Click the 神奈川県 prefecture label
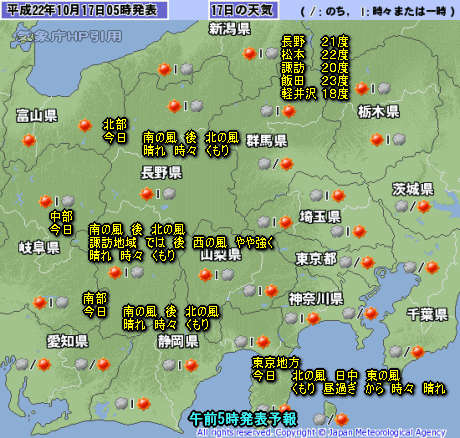Screen dimensions: 460x438 [x=316, y=299]
